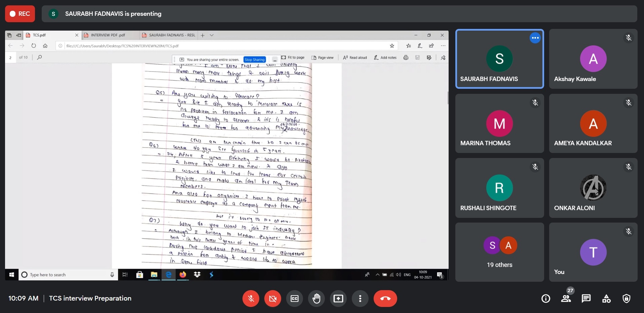Select Add notes in PDF toolbar
This screenshot has width=644, height=313.
click(x=385, y=57)
